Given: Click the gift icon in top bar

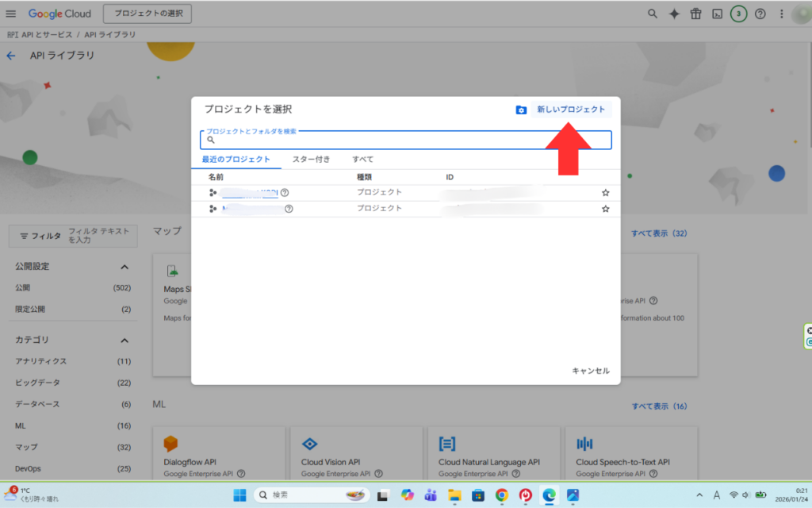Looking at the screenshot, I should [x=695, y=13].
